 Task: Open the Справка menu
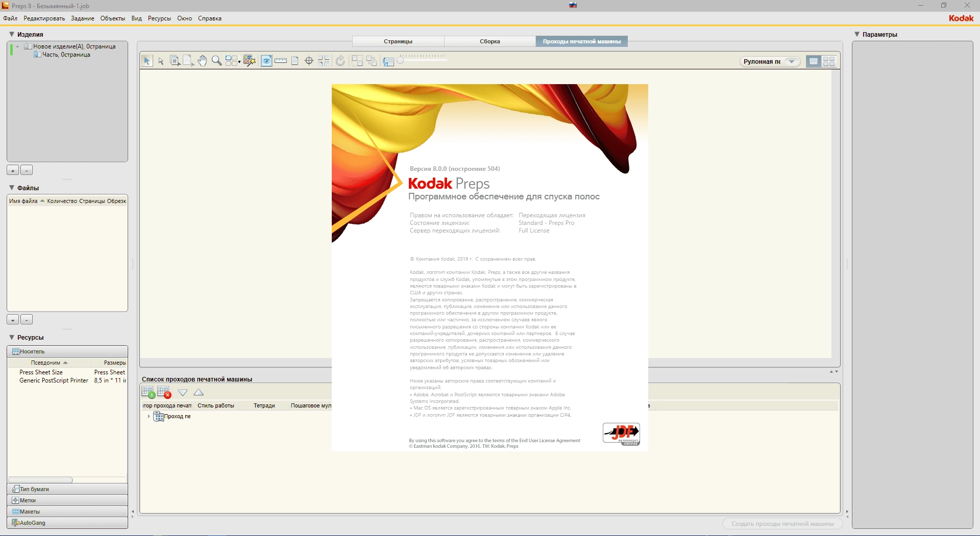pos(210,18)
